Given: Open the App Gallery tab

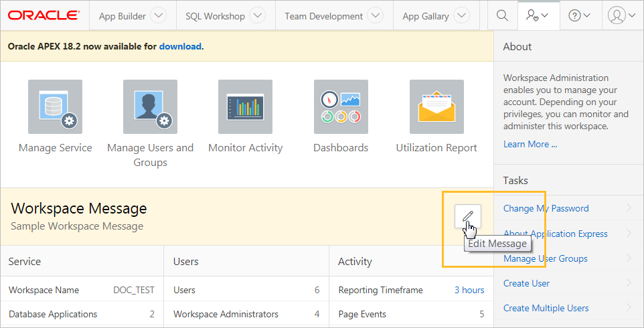Looking at the screenshot, I should coord(426,16).
